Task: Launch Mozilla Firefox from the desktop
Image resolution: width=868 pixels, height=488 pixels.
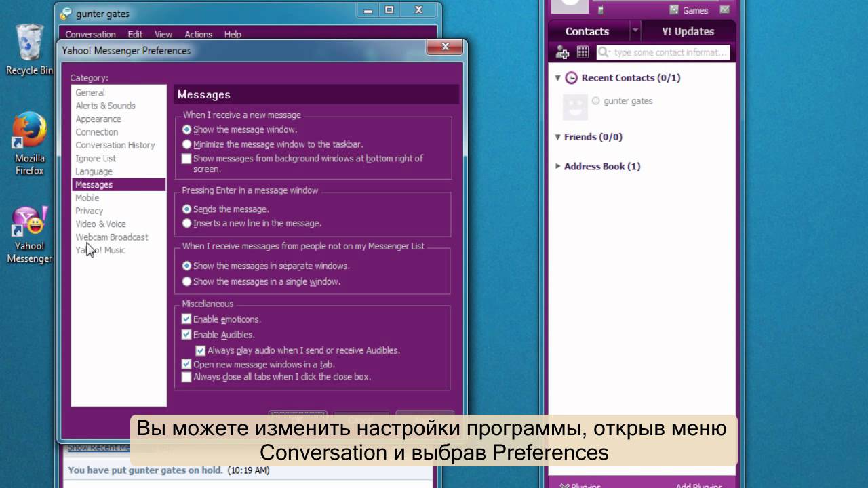Action: pos(30,144)
